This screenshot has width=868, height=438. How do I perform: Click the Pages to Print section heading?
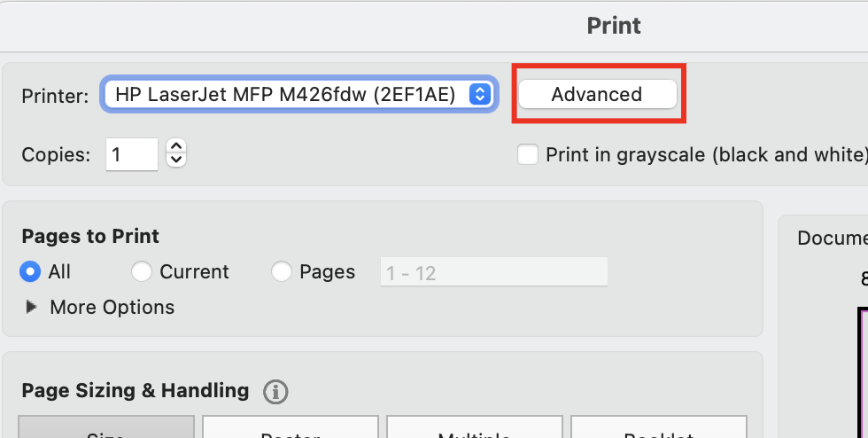90,236
